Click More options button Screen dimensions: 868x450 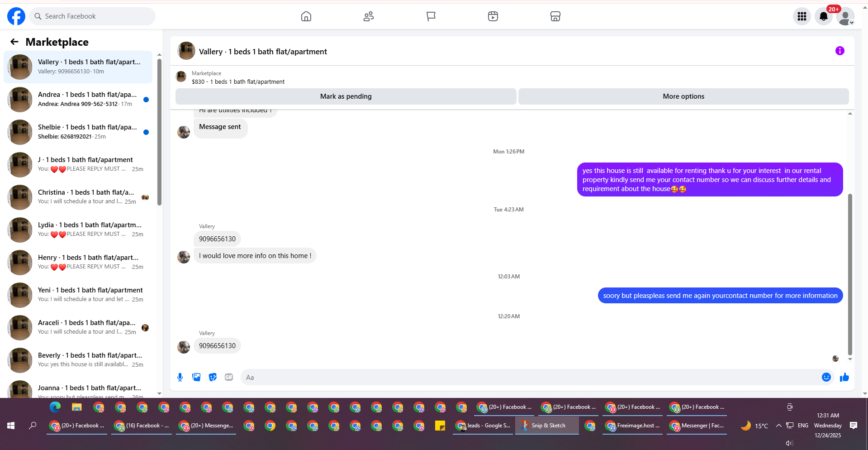tap(683, 96)
